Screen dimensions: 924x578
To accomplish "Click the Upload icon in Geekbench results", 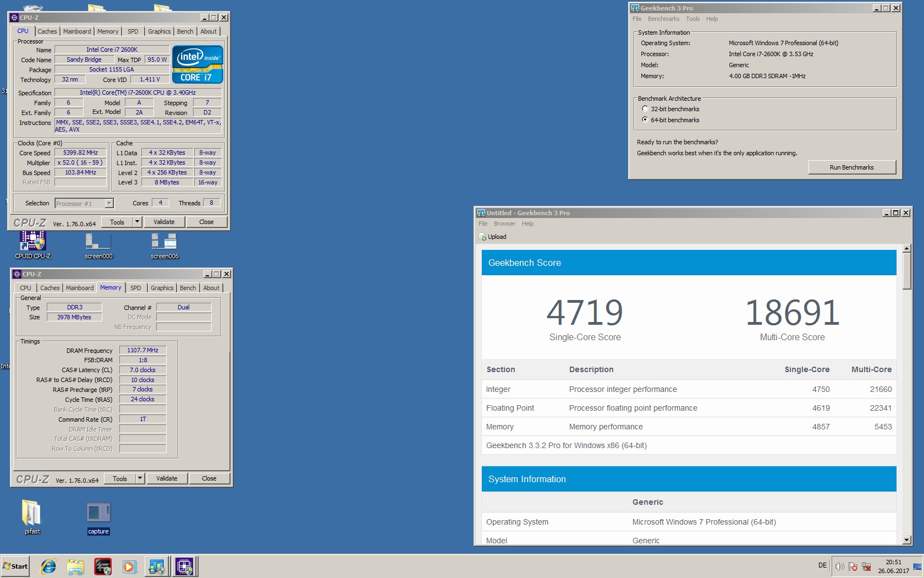I will [482, 237].
